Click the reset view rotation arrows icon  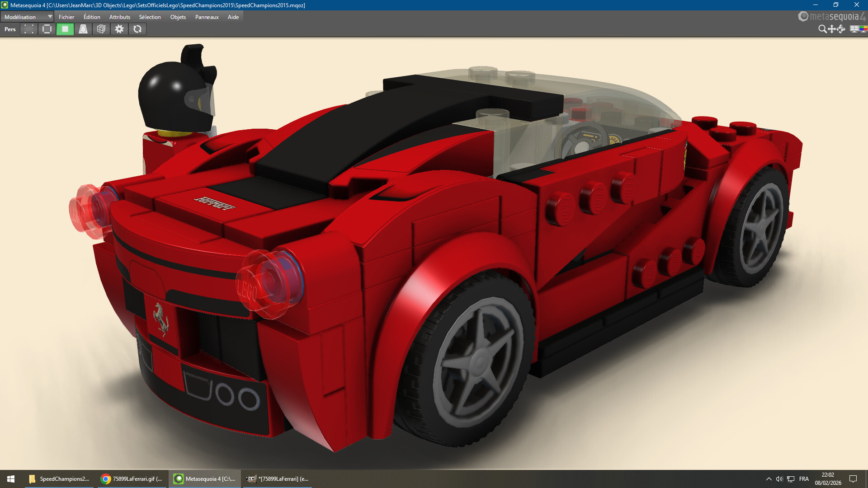click(x=137, y=29)
